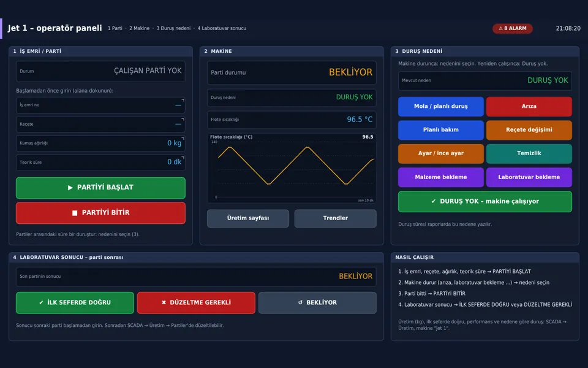
Task: Click the PARTİYİ BİTİR stop button
Action: [100, 213]
